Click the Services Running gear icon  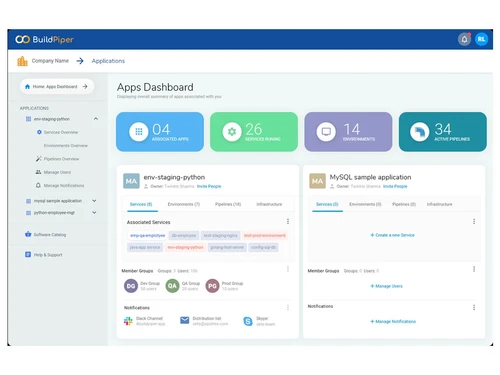pyautogui.click(x=232, y=132)
